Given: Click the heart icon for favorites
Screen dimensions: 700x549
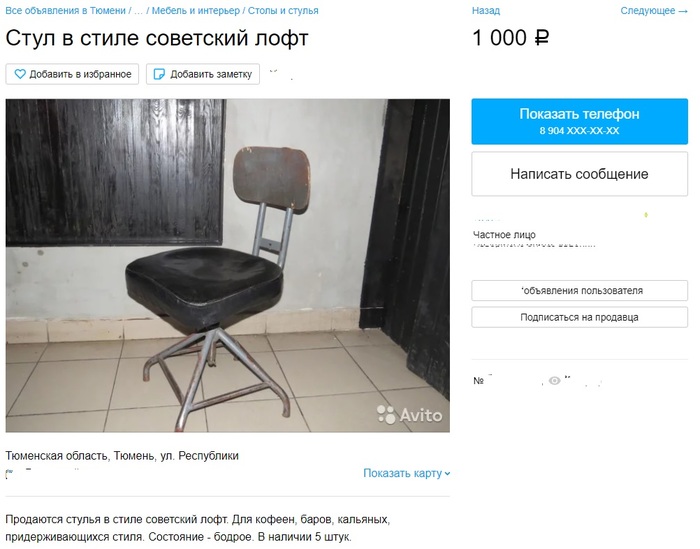Looking at the screenshot, I should (x=20, y=74).
